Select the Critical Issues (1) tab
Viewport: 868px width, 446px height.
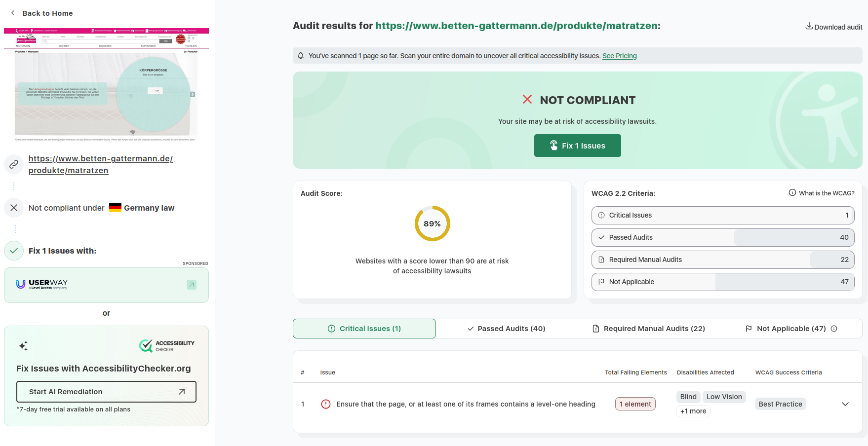[x=364, y=329]
